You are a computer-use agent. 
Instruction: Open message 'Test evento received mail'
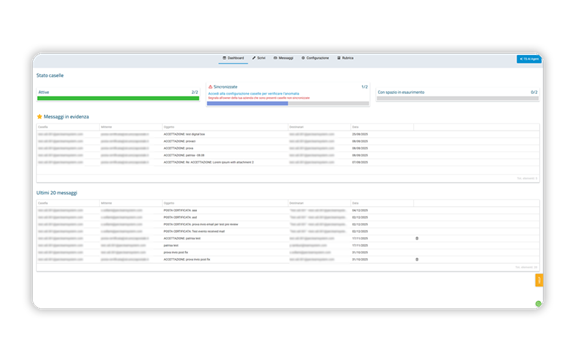[x=194, y=231]
